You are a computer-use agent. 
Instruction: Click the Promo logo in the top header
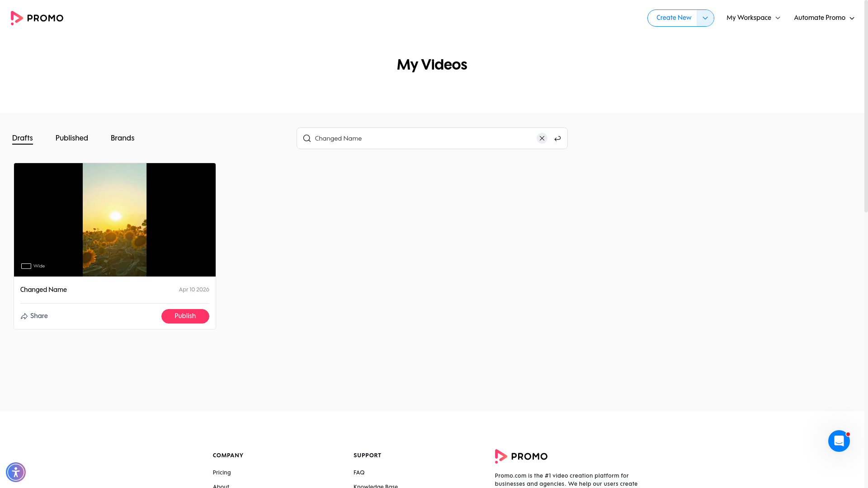pyautogui.click(x=37, y=18)
